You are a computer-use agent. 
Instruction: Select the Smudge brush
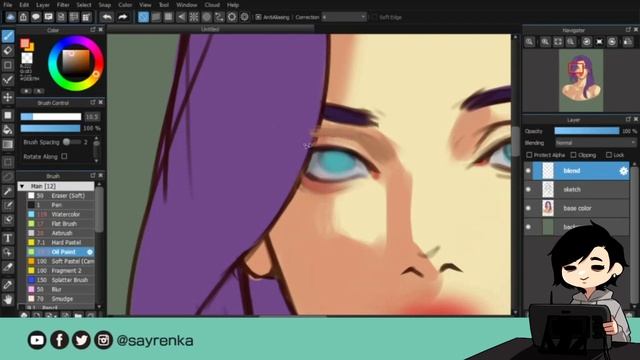(60, 299)
